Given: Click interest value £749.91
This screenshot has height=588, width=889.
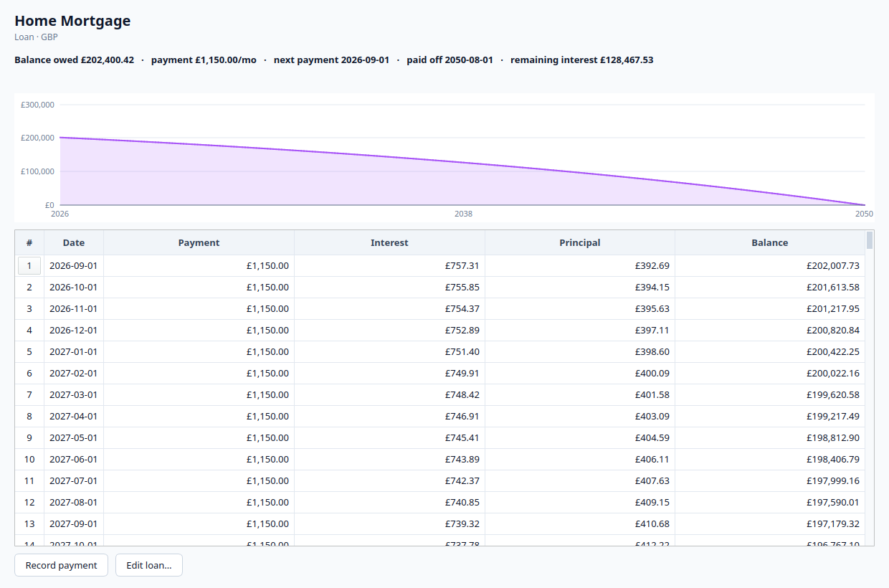Looking at the screenshot, I should point(462,374).
